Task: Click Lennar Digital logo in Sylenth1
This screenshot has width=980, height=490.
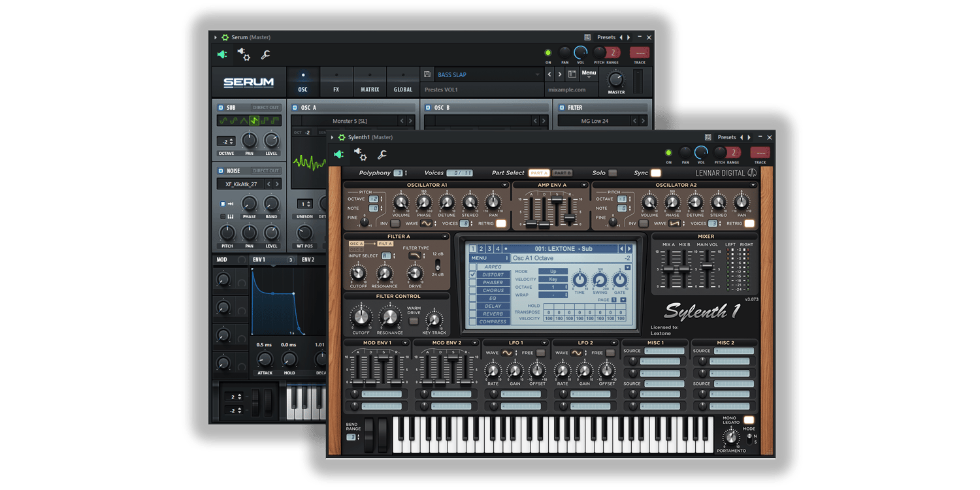Action: pyautogui.click(x=726, y=173)
